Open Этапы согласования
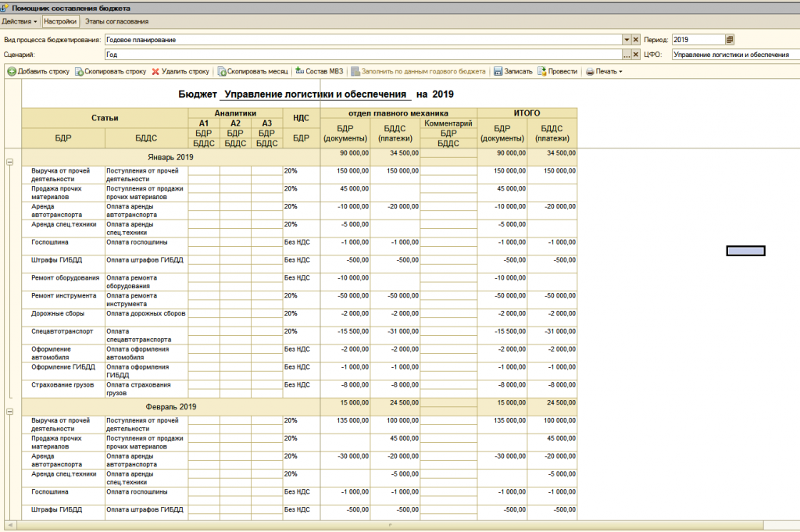The height and width of the screenshot is (532, 800). click(x=117, y=21)
